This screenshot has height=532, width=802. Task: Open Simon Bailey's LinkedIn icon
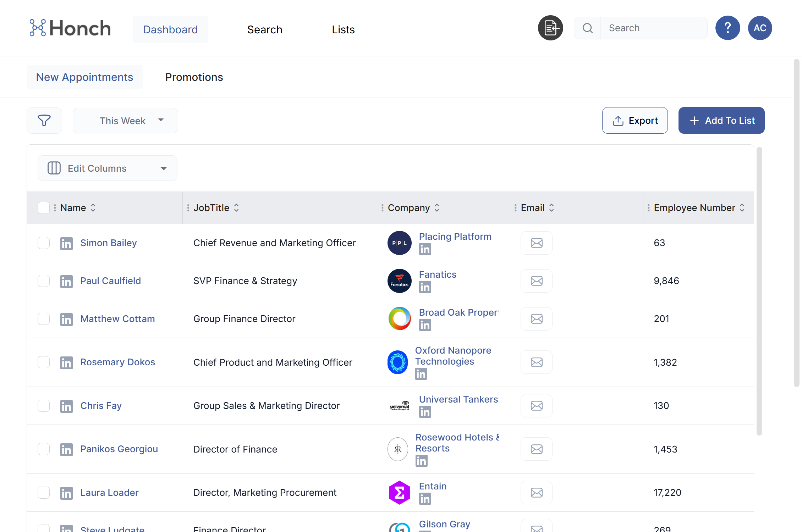coord(66,243)
